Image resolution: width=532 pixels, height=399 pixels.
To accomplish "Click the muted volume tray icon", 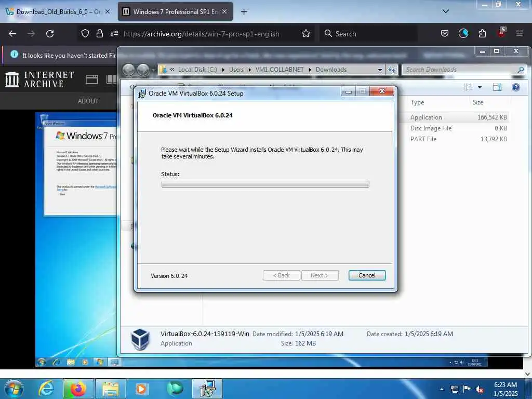I will 480,389.
